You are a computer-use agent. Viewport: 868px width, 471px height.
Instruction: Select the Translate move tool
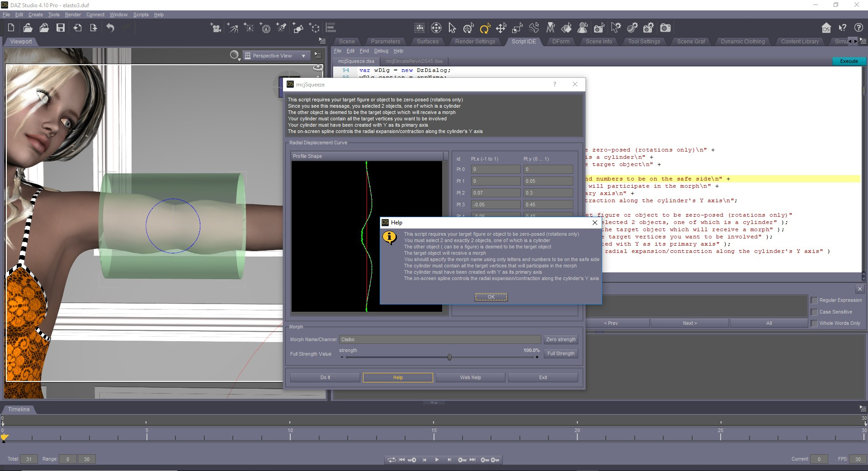tap(501, 28)
